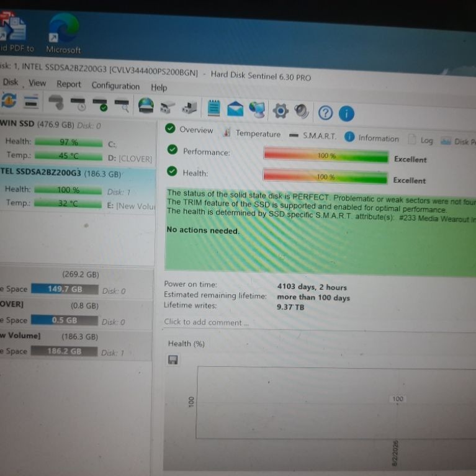This screenshot has width=476, height=476.
Task: Open the gear configuration toolbar icon
Action: tap(280, 111)
